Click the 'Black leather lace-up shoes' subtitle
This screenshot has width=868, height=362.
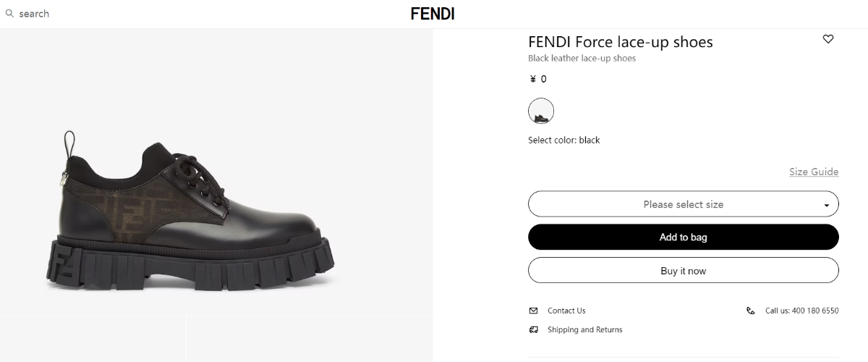pyautogui.click(x=582, y=59)
